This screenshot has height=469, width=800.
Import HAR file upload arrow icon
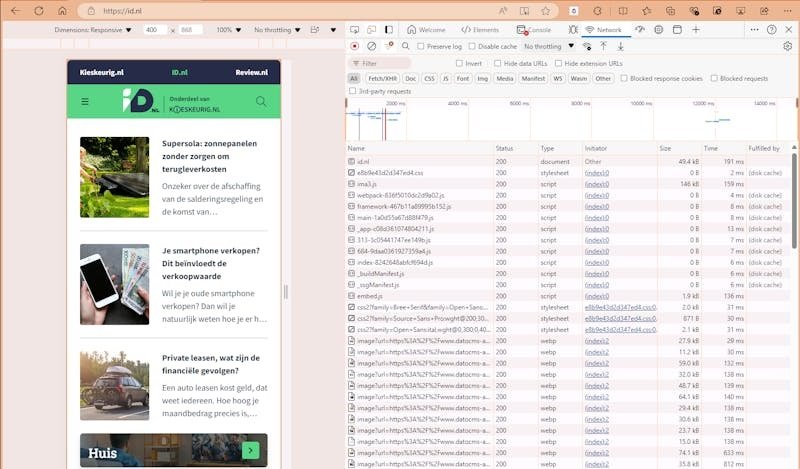604,46
